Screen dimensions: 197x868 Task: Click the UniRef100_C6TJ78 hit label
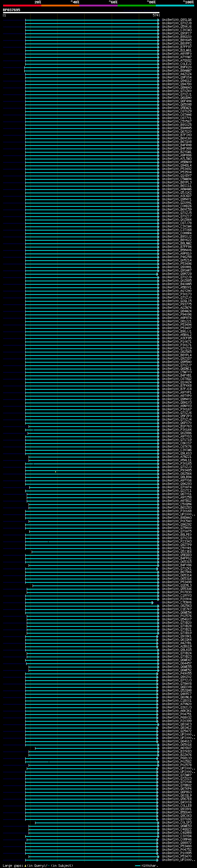(177, 223)
